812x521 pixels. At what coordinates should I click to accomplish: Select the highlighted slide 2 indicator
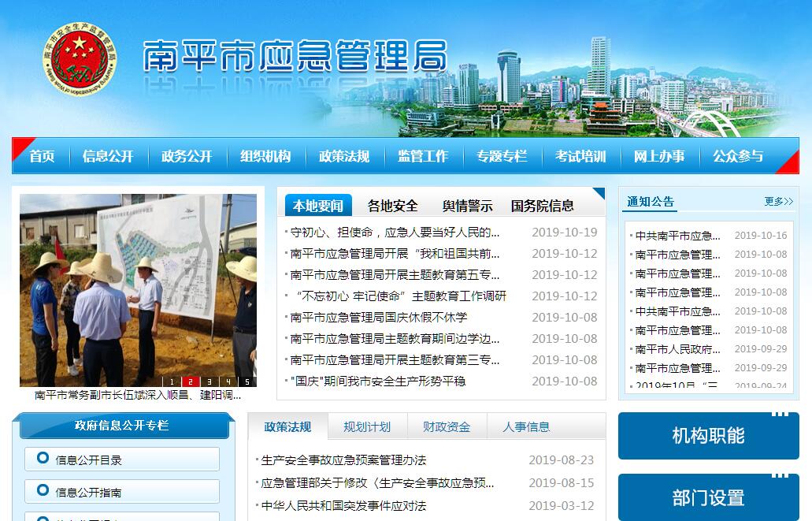(x=191, y=382)
